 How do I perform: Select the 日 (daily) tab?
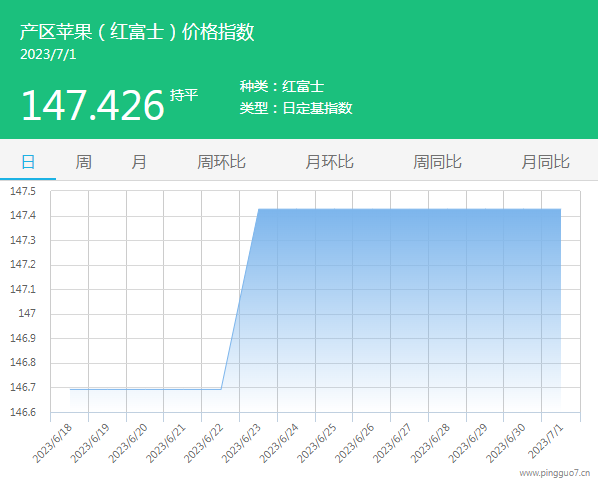(x=28, y=162)
